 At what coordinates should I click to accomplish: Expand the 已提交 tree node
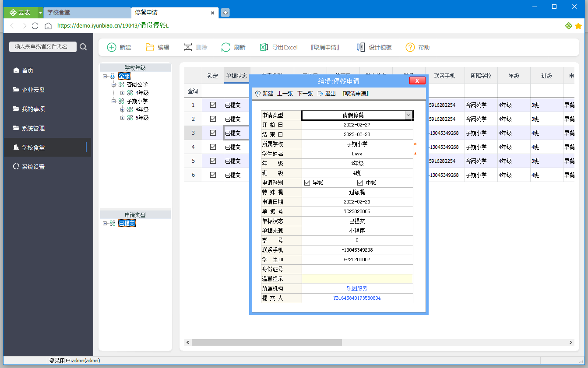tap(105, 223)
